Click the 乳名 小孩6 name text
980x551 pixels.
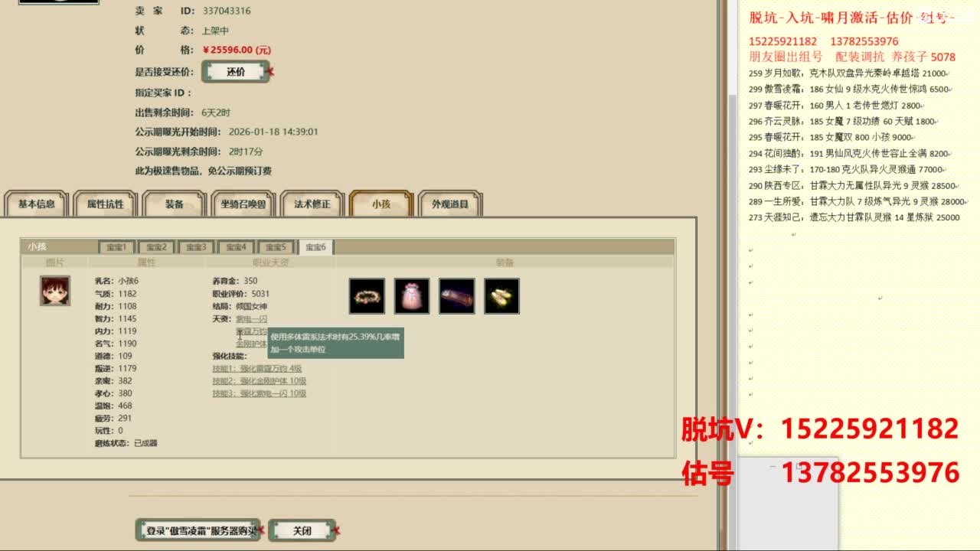(116, 281)
